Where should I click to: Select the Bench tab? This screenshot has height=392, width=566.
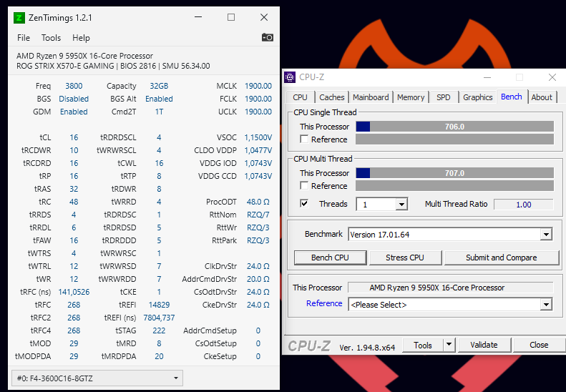512,97
